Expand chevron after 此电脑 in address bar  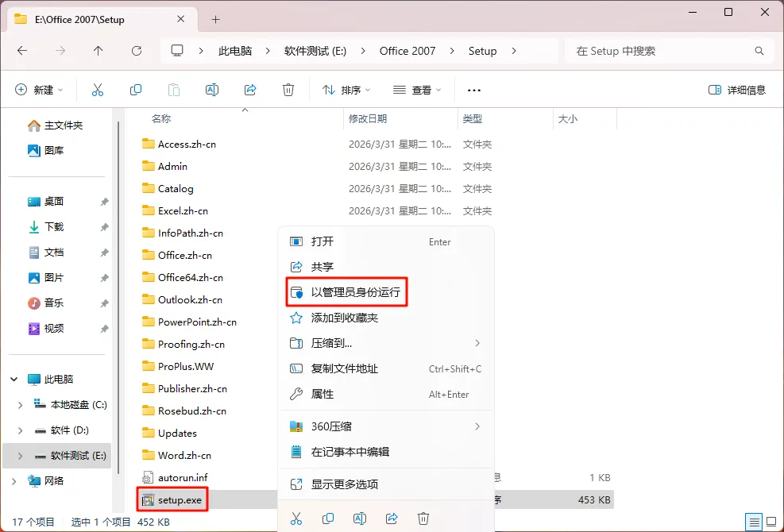(x=268, y=51)
